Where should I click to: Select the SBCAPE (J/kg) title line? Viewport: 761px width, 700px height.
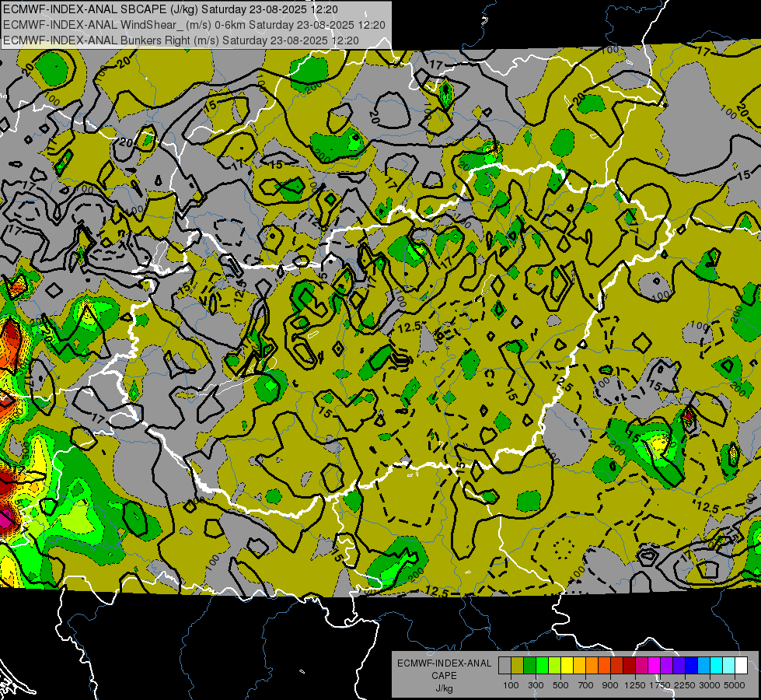pyautogui.click(x=170, y=9)
